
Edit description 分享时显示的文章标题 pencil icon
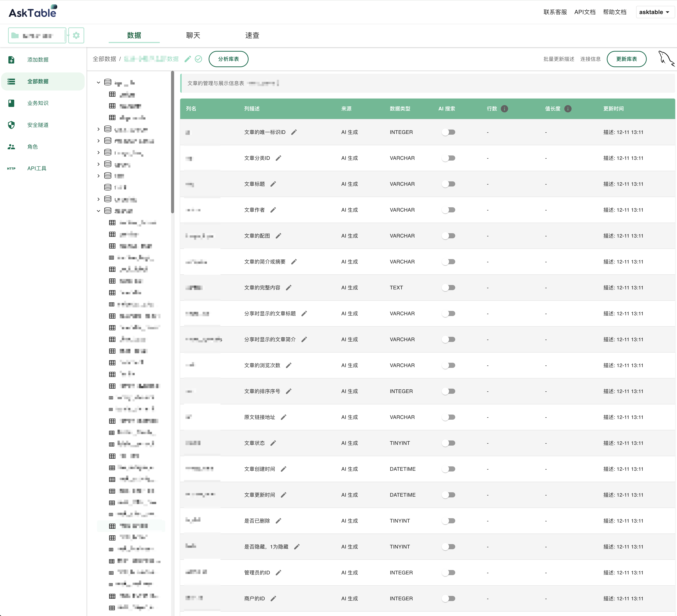coord(304,313)
